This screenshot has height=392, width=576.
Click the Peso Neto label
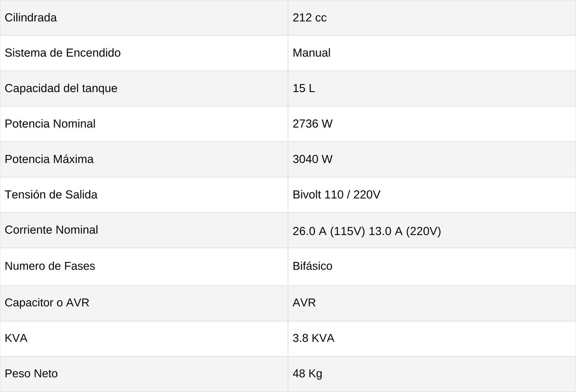pos(31,373)
